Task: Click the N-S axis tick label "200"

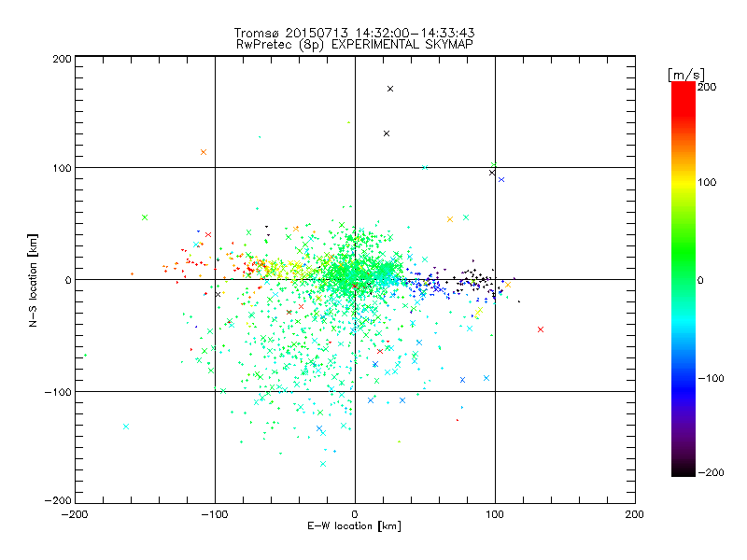Action: coord(62,59)
